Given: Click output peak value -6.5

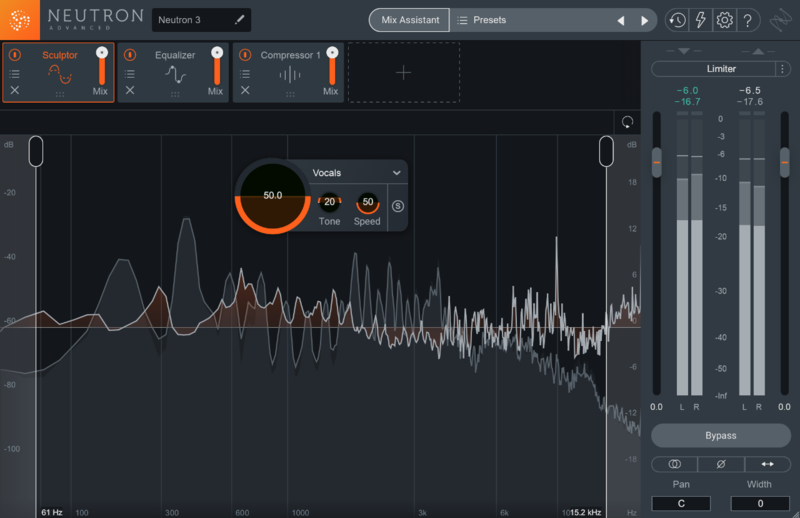Looking at the screenshot, I should pos(750,90).
